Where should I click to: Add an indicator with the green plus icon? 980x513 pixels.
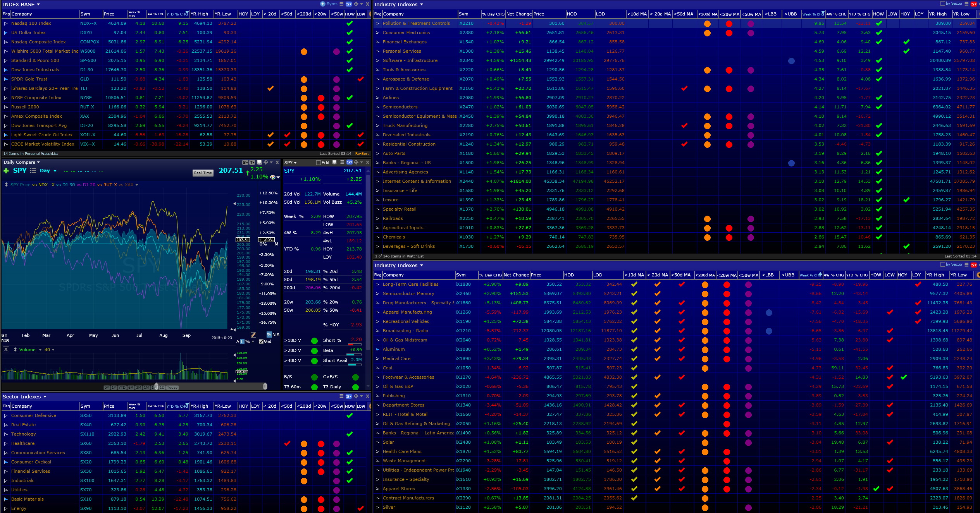6,171
